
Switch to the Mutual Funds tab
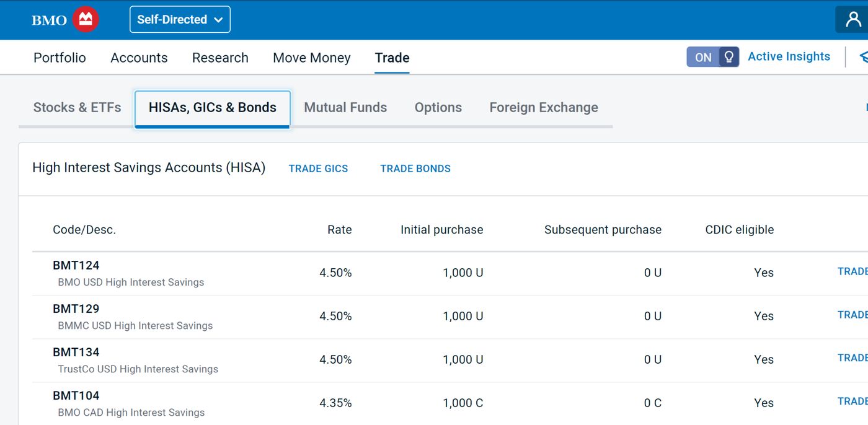click(345, 107)
